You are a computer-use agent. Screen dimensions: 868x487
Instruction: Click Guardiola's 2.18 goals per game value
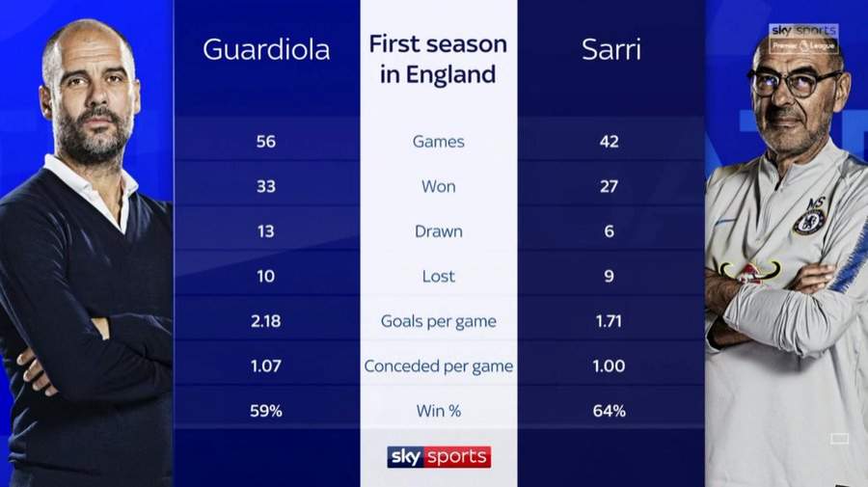pyautogui.click(x=266, y=321)
